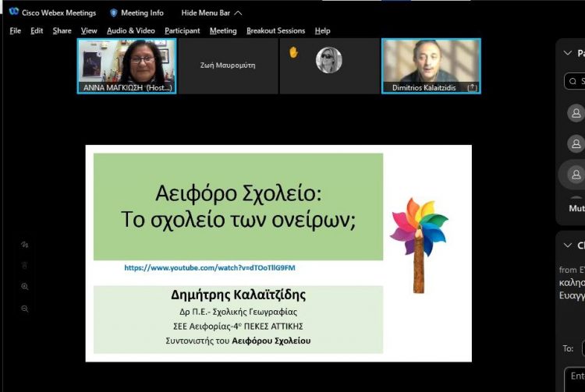Image resolution: width=585 pixels, height=392 pixels.
Task: Click the search magnifier icon in Participants
Action: pos(573,81)
